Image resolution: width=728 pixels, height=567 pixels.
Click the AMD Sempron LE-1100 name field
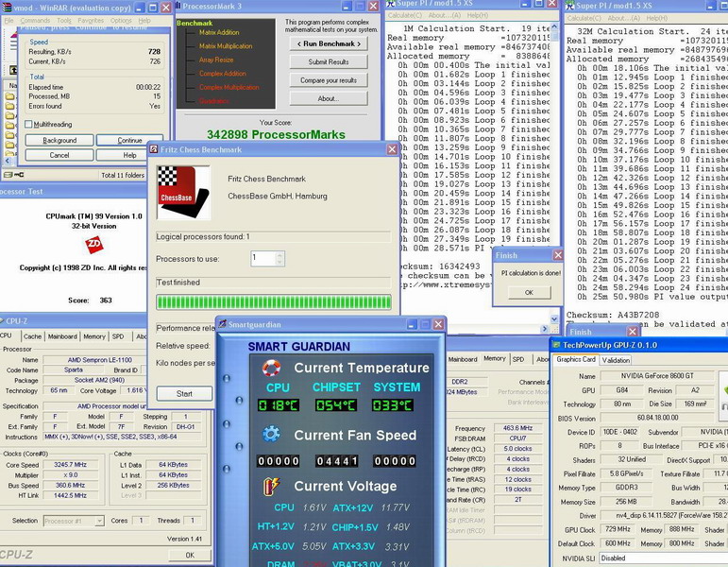pos(100,360)
